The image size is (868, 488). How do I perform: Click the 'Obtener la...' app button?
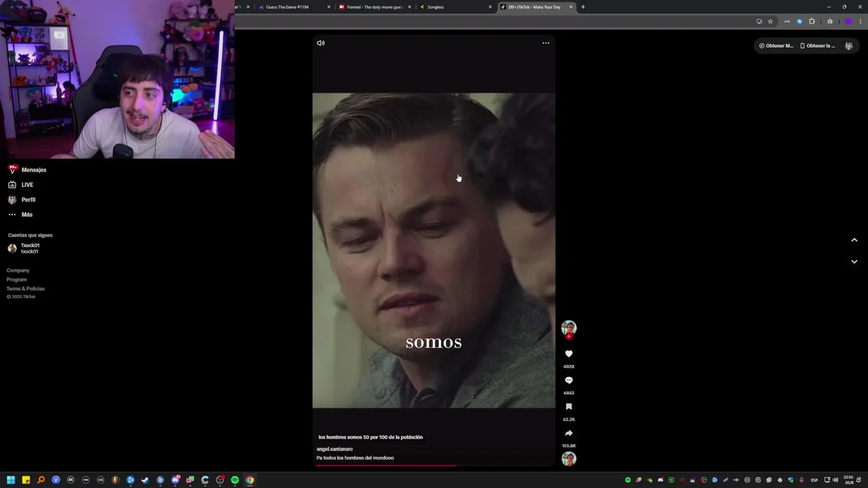pyautogui.click(x=818, y=45)
